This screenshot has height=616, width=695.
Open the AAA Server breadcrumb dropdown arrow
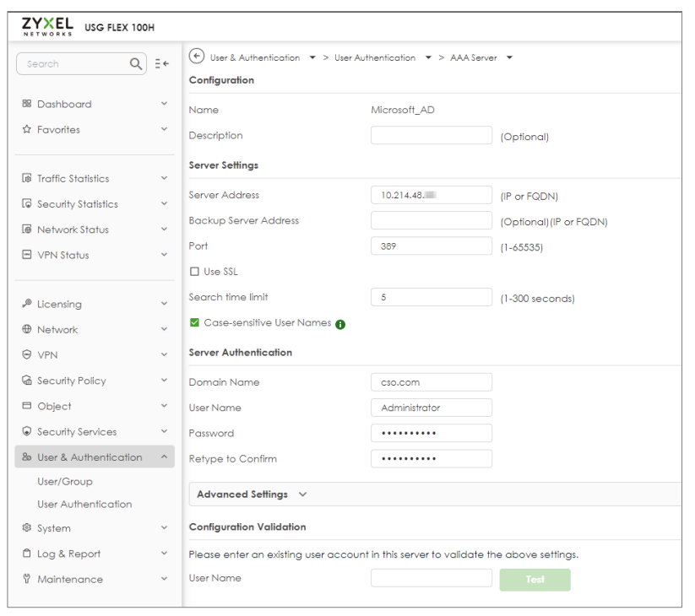(510, 57)
